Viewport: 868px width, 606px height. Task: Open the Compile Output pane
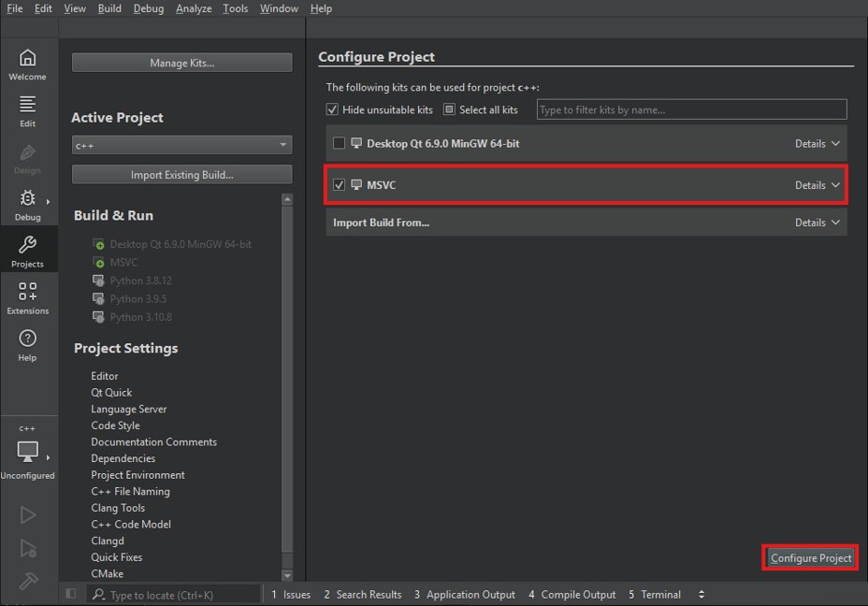(571, 595)
